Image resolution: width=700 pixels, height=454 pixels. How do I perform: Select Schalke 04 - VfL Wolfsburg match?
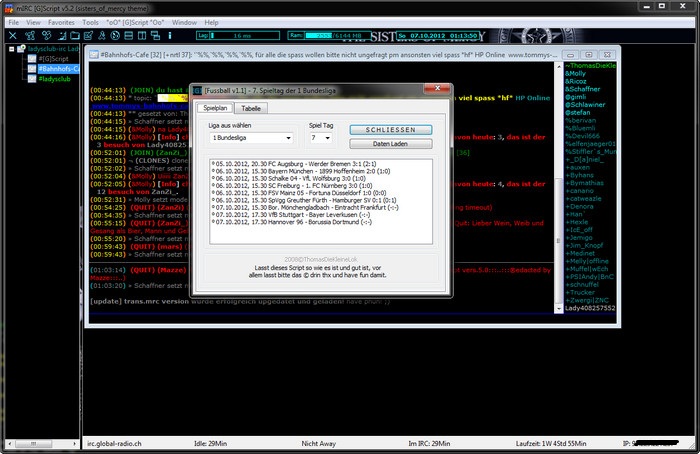[289, 178]
